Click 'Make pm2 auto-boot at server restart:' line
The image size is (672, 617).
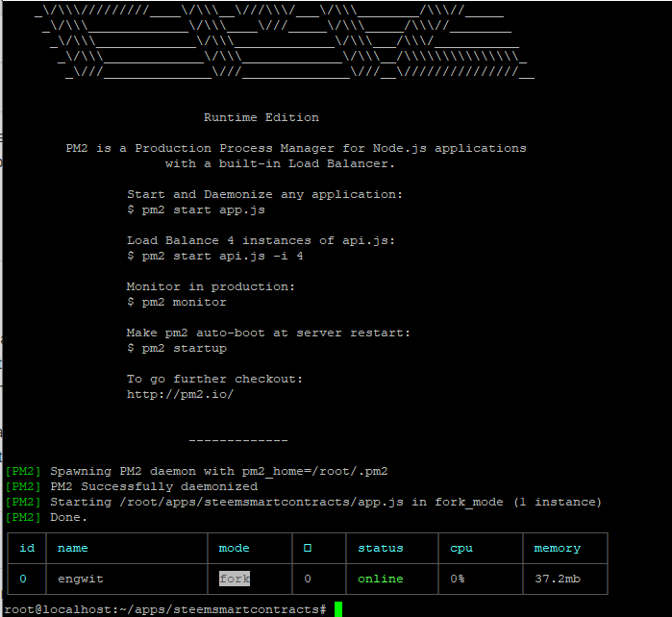pos(269,333)
